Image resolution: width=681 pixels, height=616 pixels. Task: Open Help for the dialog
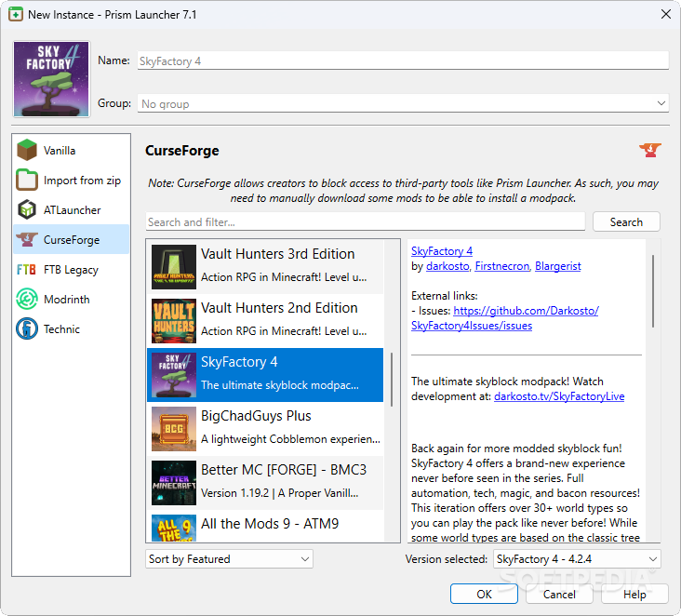tap(634, 594)
